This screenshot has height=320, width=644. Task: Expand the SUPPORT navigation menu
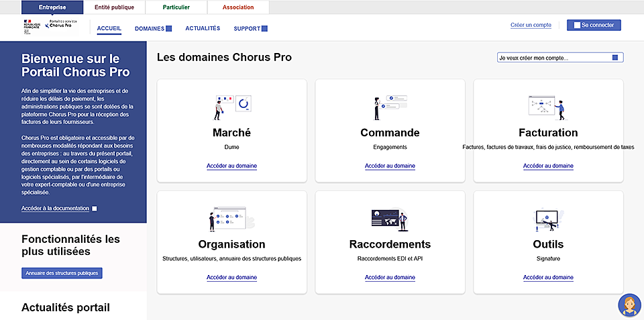click(250, 29)
